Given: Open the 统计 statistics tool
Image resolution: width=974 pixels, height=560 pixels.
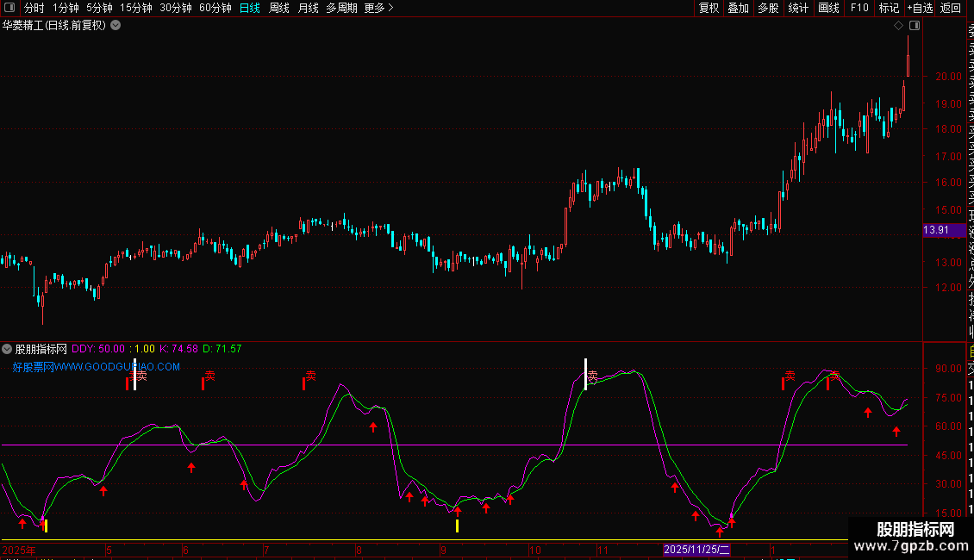Looking at the screenshot, I should [x=798, y=8].
